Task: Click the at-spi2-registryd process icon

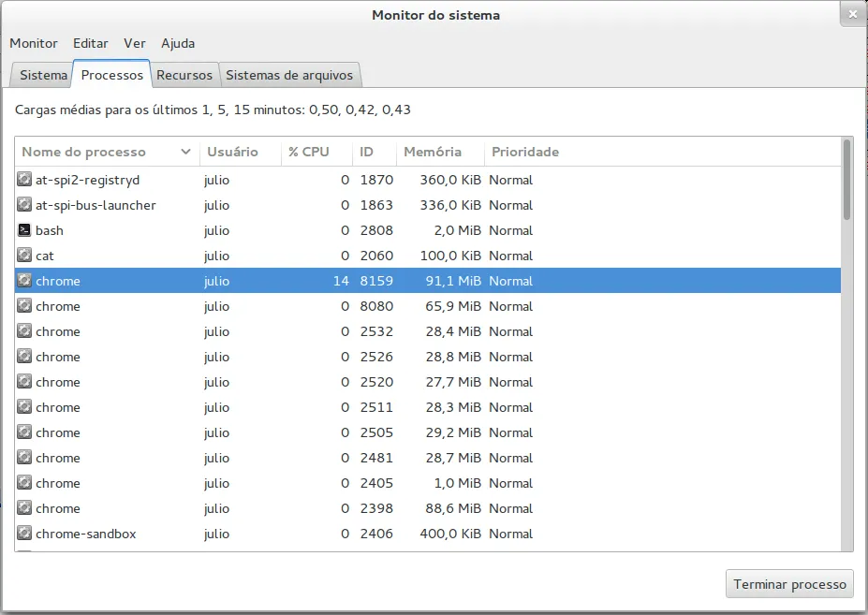Action: [24, 180]
